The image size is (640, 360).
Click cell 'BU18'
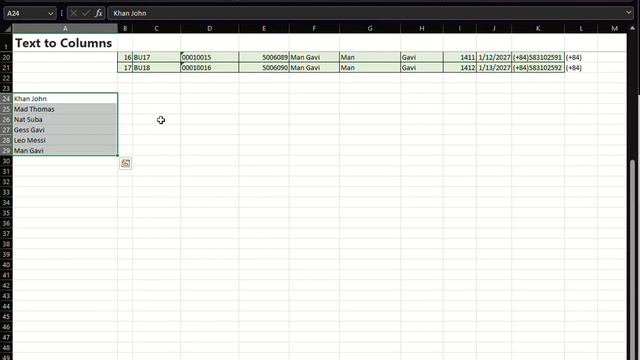pyautogui.click(x=156, y=67)
